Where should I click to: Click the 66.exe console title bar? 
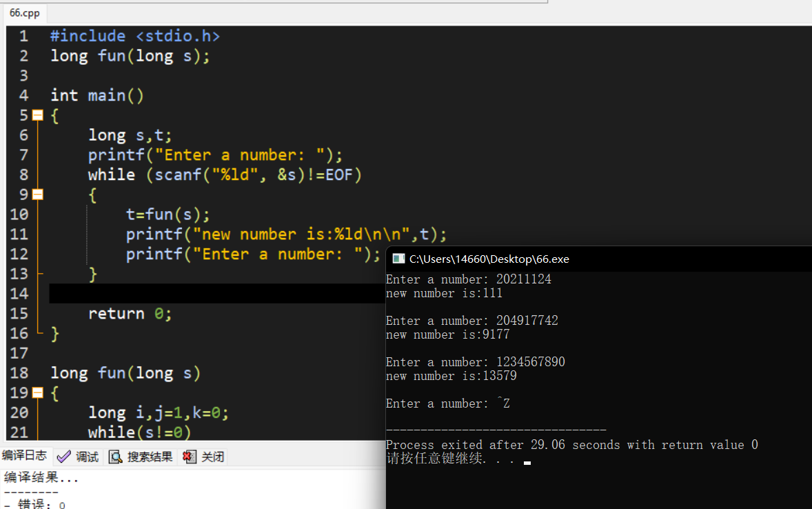(598, 259)
